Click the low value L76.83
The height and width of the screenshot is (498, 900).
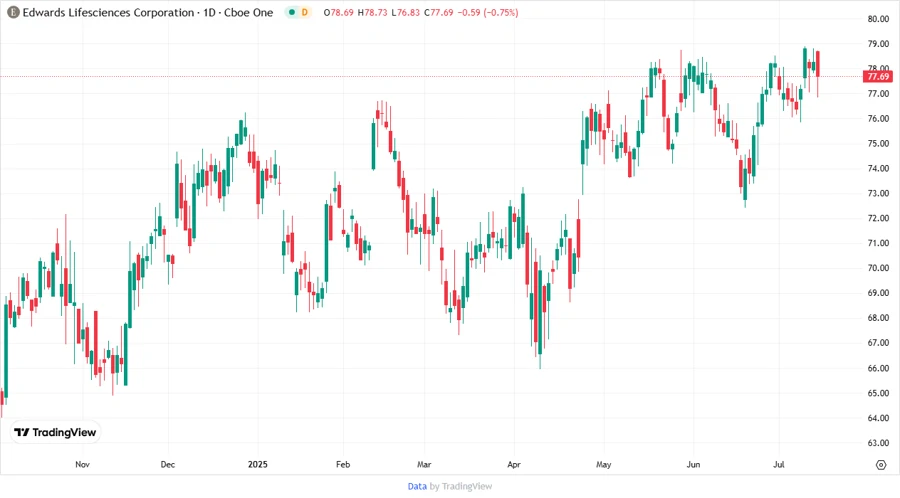pos(405,13)
